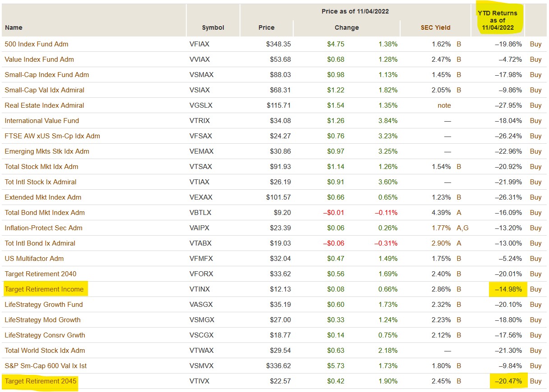549x392 pixels.
Task: Click Buy for Small-Cap Index Fund Adm
Action: (535, 75)
